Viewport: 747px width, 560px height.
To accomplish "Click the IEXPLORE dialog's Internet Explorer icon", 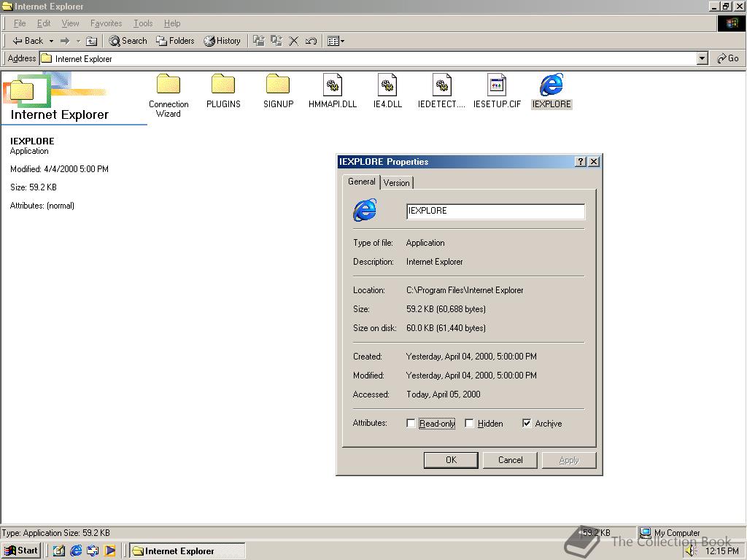I will (x=365, y=210).
